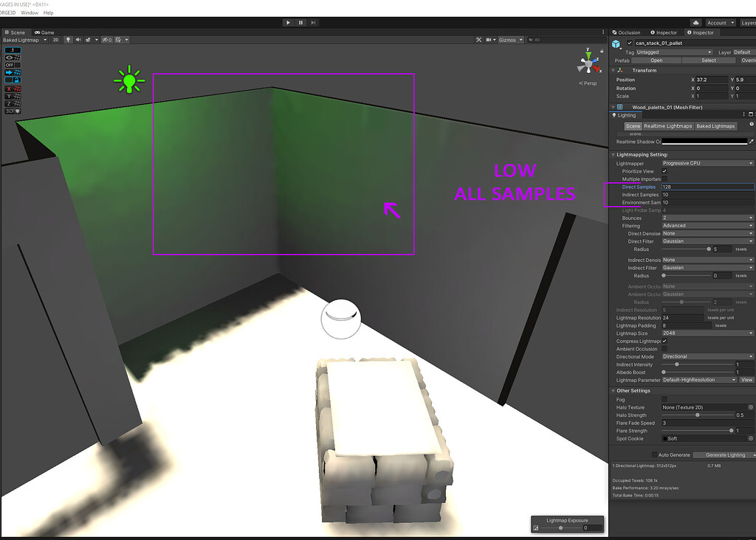
Task: Click the 3D overlay icon
Action: point(8,110)
